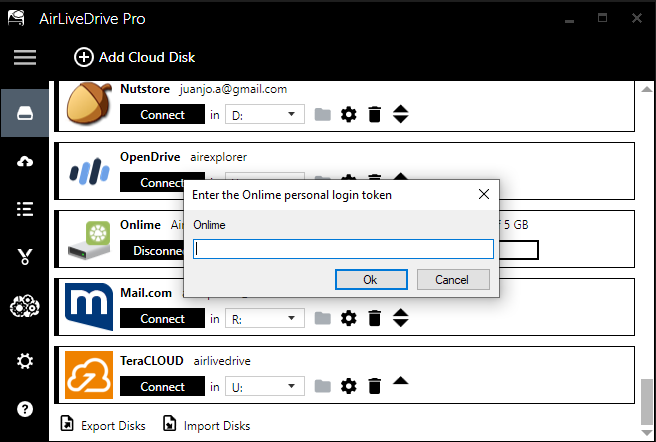Open the cloud upload sidebar icon
This screenshot has width=656, height=442.
pos(25,161)
